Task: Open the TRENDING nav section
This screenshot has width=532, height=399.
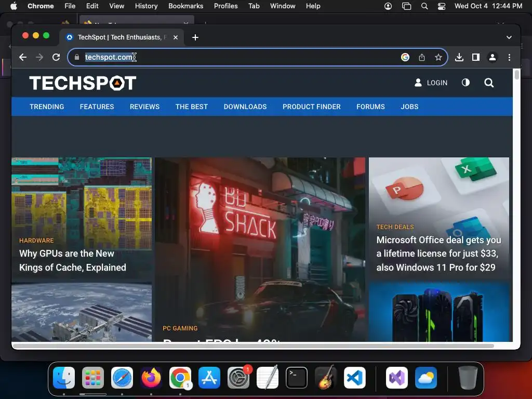Action: pyautogui.click(x=47, y=107)
